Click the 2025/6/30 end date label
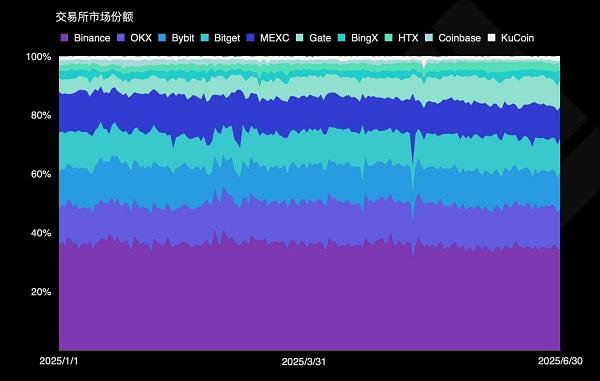This screenshot has width=600, height=381. coord(560,361)
